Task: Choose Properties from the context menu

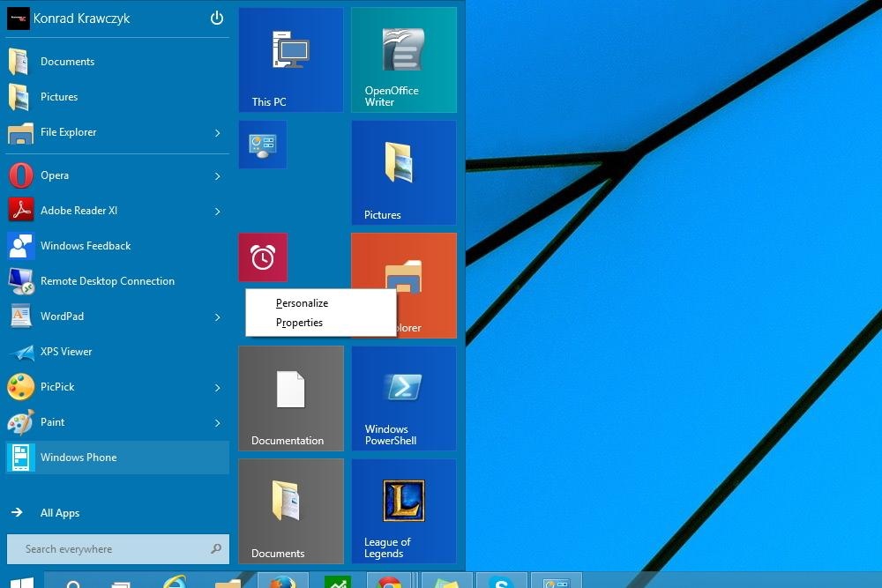Action: 321,323
